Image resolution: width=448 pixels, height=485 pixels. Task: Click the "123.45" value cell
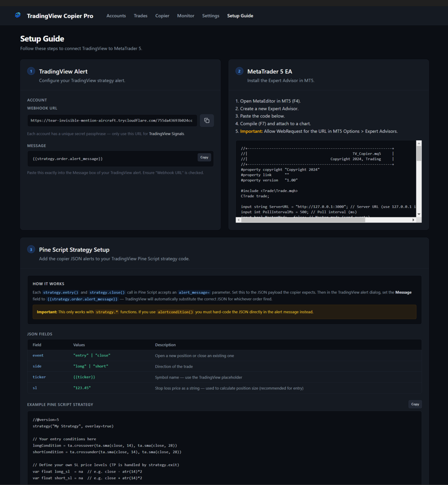click(82, 388)
